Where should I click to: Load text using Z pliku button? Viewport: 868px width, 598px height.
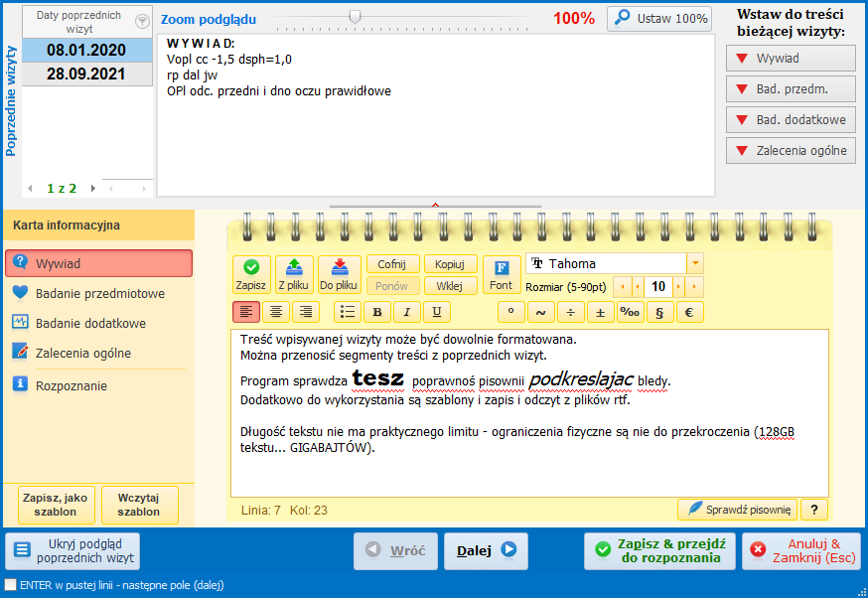click(294, 274)
